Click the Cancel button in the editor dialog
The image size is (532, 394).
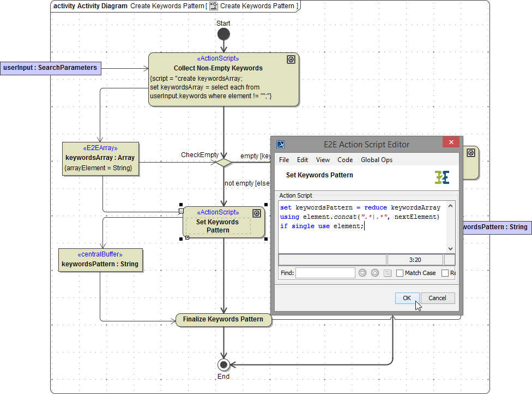[x=438, y=298]
